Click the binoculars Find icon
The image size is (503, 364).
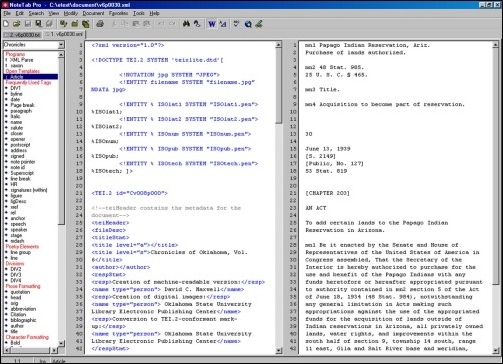click(186, 24)
